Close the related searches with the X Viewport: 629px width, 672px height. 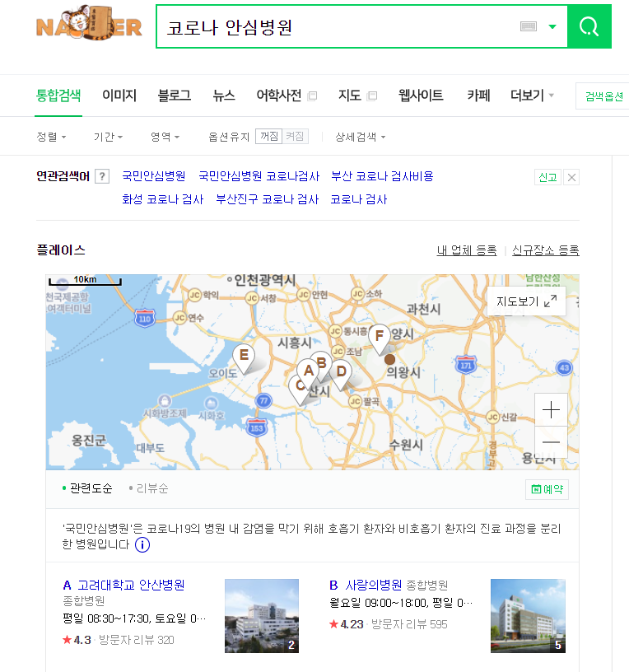point(571,177)
